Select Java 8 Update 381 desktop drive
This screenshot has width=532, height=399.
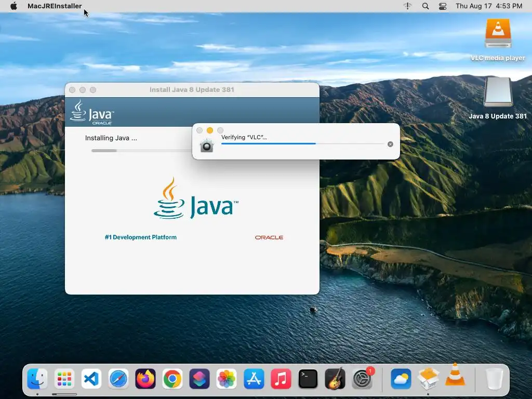[x=498, y=91]
